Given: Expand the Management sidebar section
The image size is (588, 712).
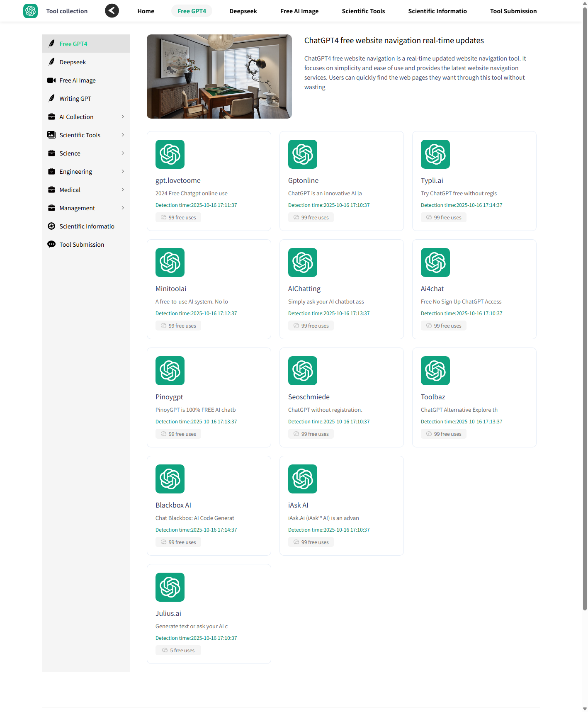Looking at the screenshot, I should click(123, 208).
